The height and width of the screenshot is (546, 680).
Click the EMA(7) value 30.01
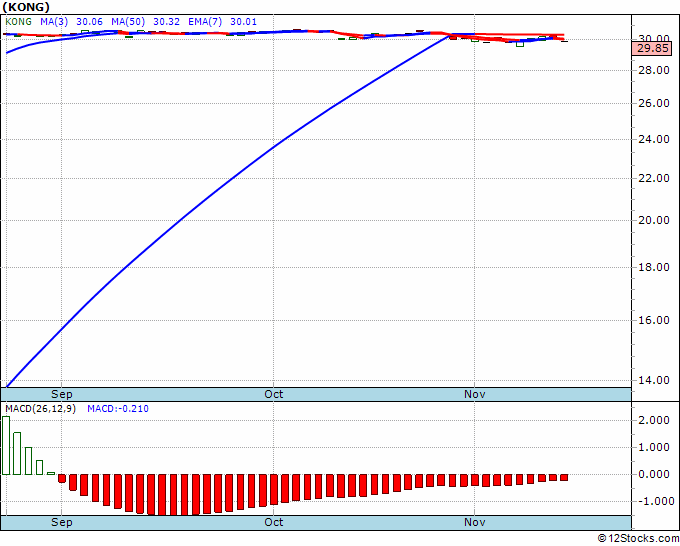243,22
